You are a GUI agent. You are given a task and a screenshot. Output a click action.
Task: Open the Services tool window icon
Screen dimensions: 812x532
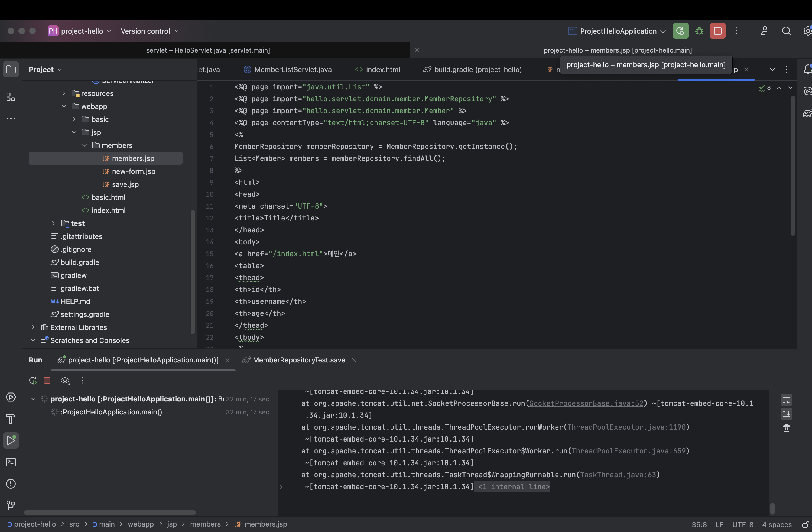[x=11, y=397]
